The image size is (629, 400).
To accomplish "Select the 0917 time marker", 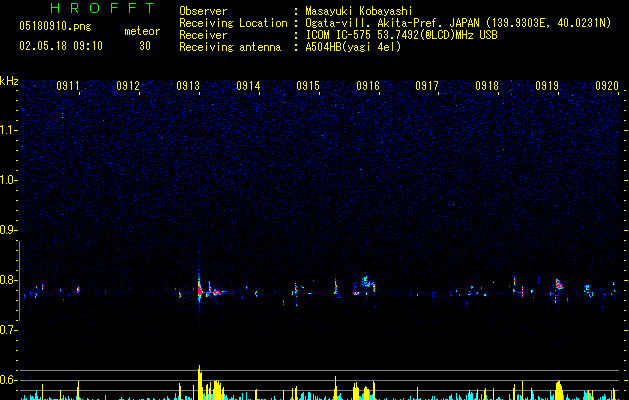I will pyautogui.click(x=427, y=85).
